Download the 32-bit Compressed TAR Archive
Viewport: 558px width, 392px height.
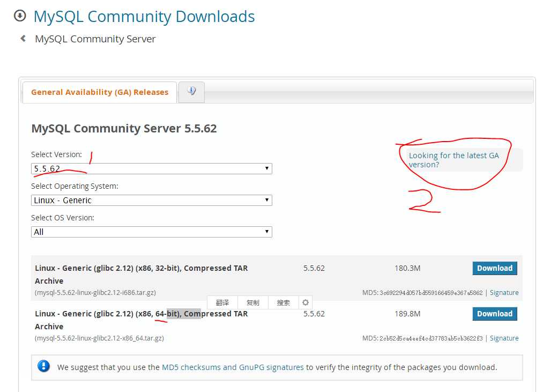495,268
